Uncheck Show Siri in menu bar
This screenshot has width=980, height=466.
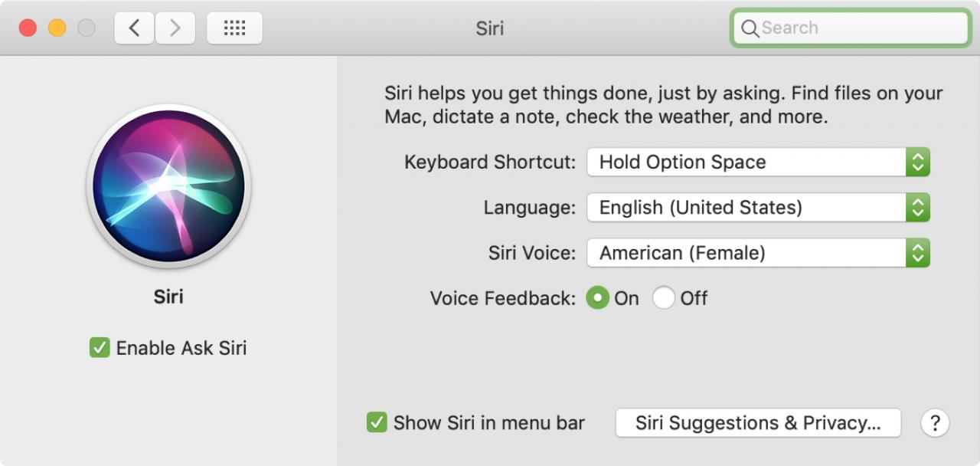point(377,422)
